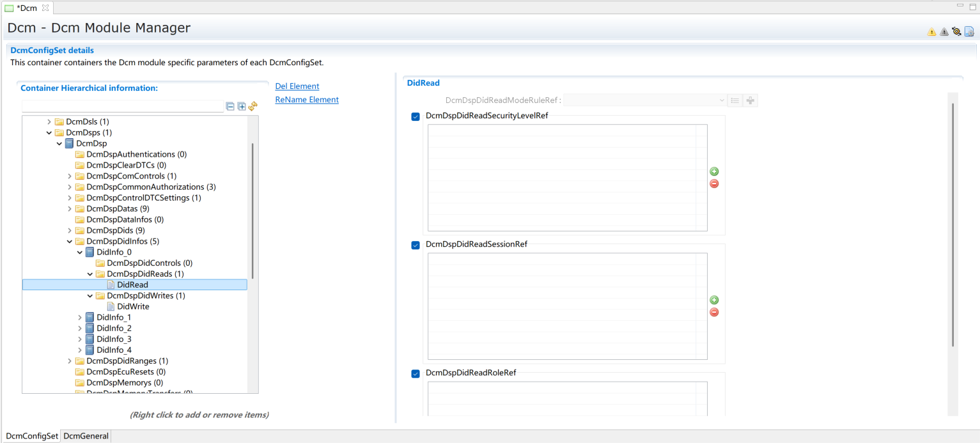
Task: Click the collapse all tree icon
Action: pos(230,107)
